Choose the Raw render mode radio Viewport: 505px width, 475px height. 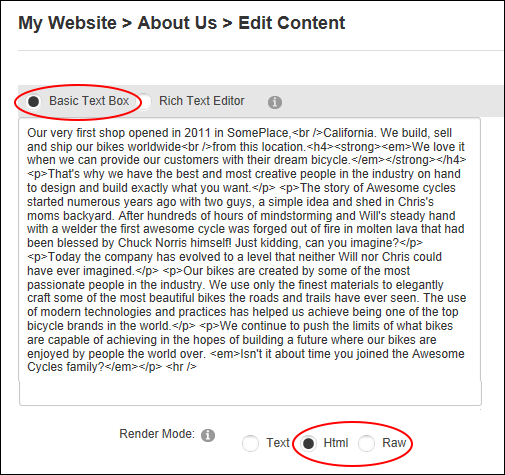(x=366, y=443)
